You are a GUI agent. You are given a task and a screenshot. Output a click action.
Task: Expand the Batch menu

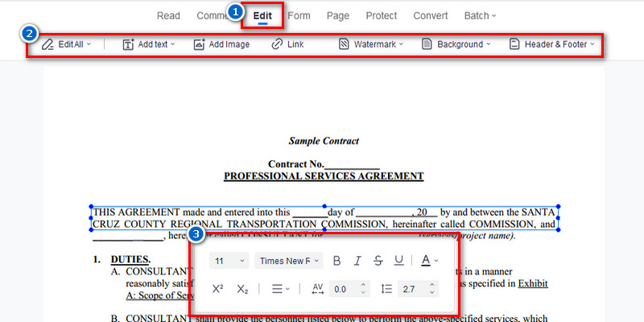[x=480, y=16]
